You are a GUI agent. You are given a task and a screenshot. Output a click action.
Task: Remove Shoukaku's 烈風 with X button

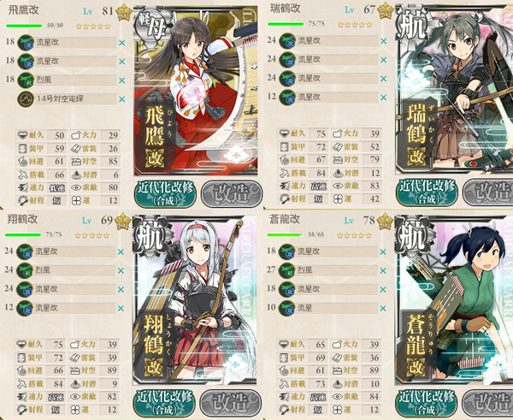tap(121, 270)
